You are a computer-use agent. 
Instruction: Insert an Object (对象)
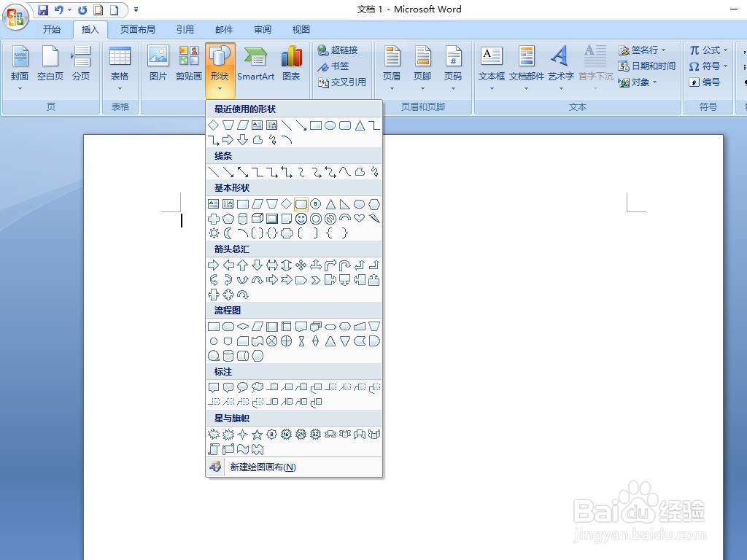coord(638,82)
